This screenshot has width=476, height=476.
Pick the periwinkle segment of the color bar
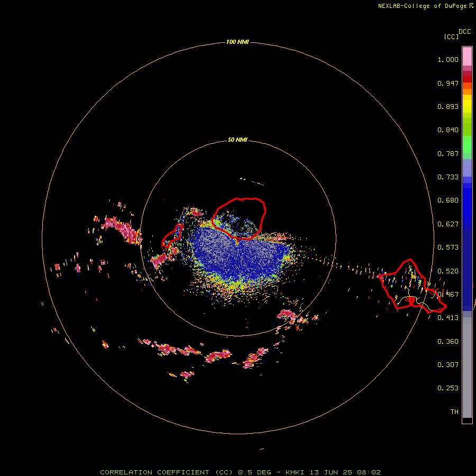467,168
